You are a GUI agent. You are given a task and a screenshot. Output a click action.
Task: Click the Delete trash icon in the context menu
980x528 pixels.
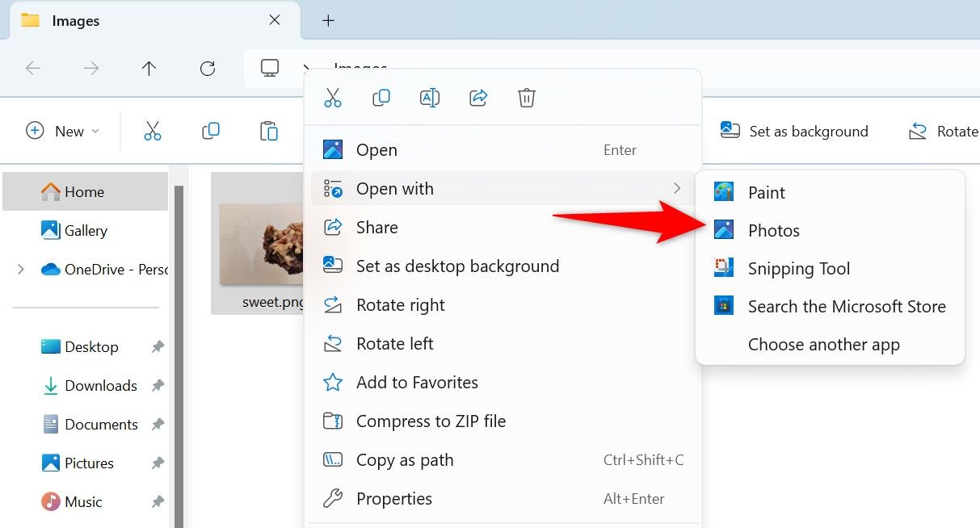[x=527, y=98]
